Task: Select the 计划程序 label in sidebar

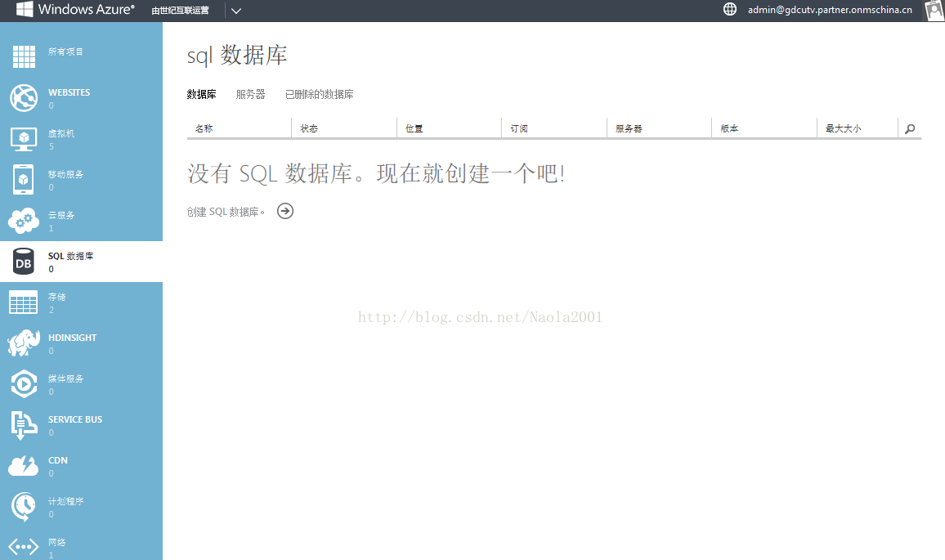Action: point(65,501)
